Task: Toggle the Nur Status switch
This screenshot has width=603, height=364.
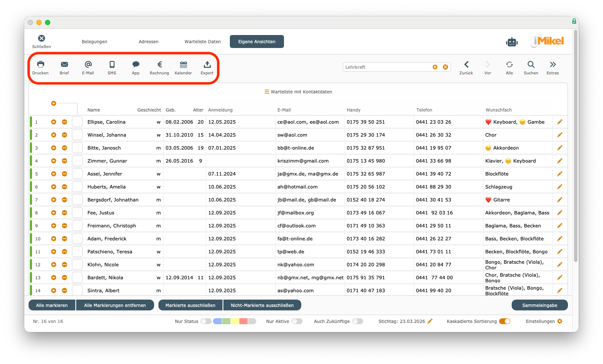Action: [x=206, y=321]
